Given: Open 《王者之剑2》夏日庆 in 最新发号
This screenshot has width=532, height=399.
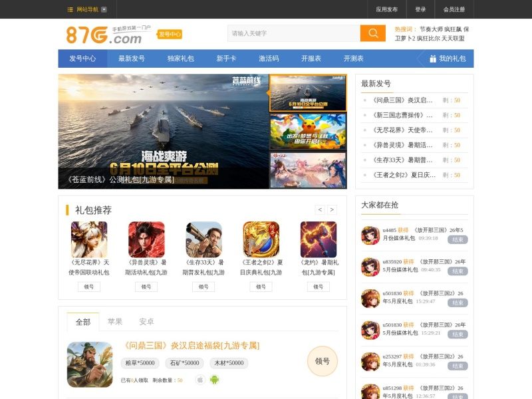Looking at the screenshot, I should coord(402,175).
